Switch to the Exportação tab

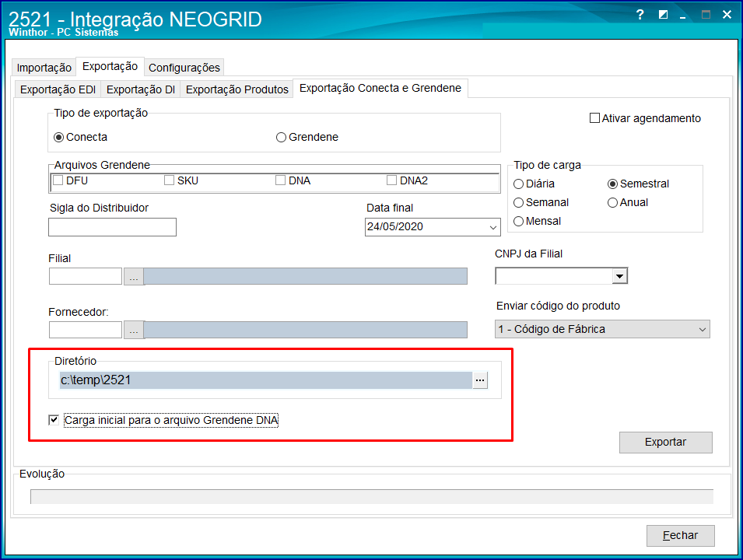(110, 66)
